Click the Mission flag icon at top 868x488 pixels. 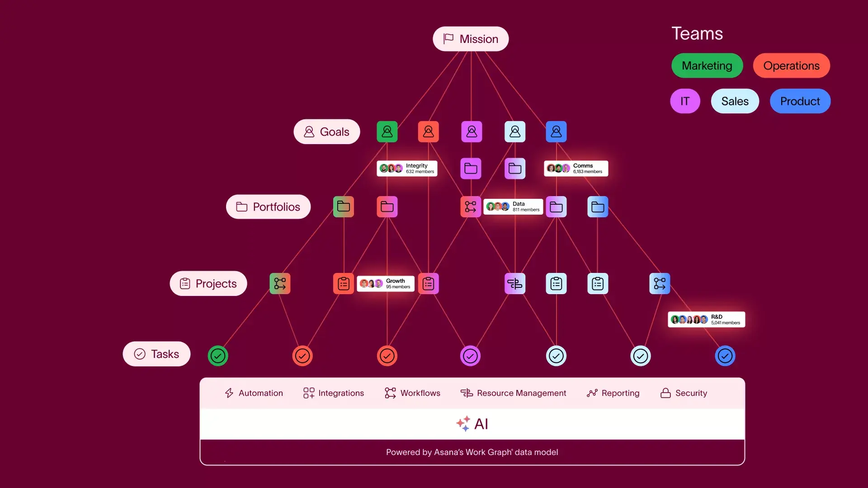click(x=449, y=39)
